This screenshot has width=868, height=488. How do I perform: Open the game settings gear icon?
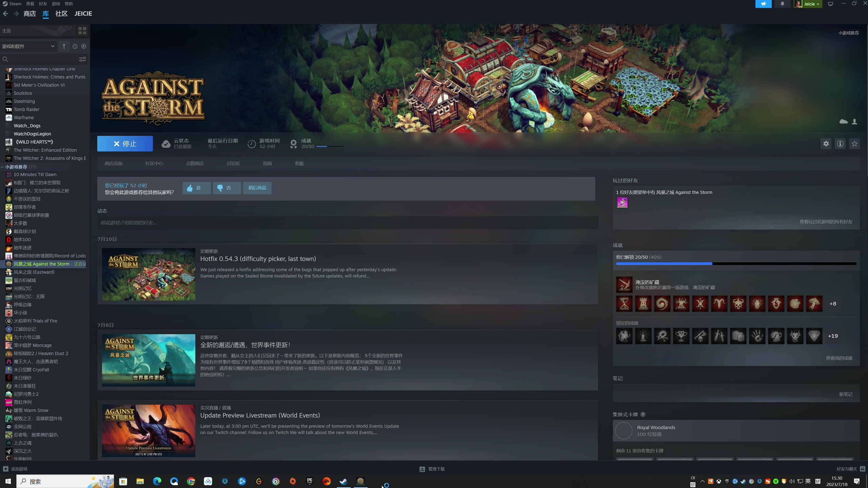coord(826,144)
